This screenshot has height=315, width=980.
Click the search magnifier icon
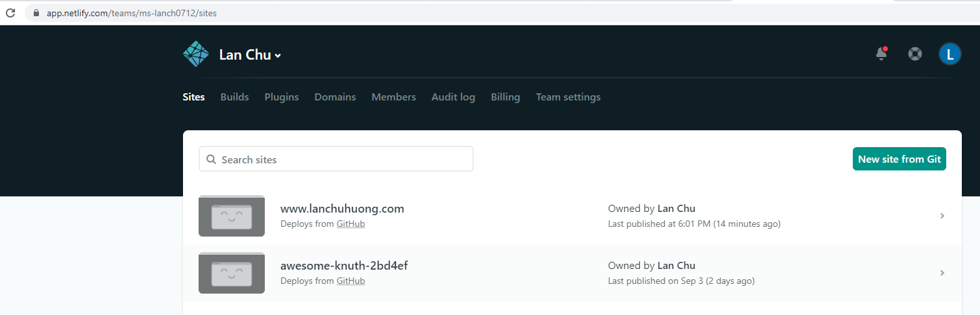click(211, 159)
